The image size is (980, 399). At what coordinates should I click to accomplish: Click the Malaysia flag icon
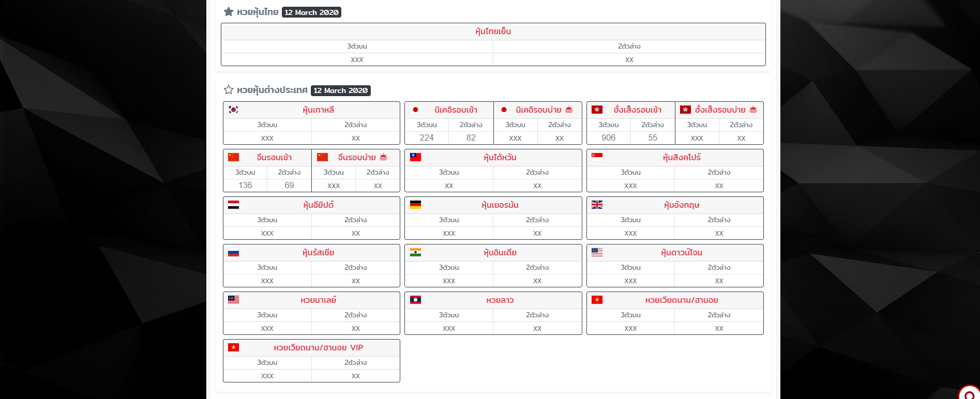233,300
